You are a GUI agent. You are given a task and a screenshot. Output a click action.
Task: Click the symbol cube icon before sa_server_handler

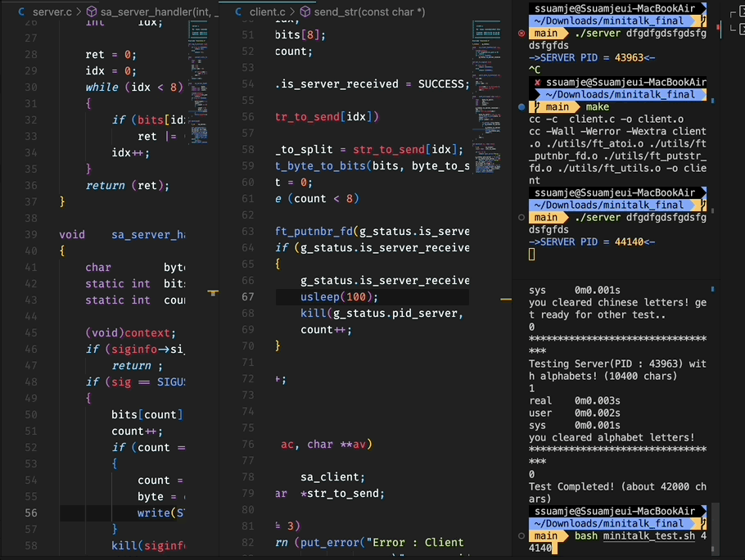click(92, 12)
